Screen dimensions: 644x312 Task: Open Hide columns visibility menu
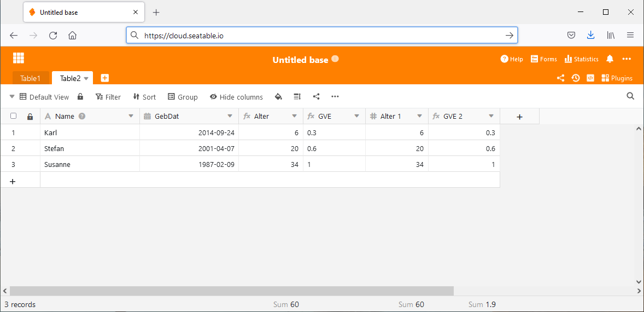pos(236,97)
